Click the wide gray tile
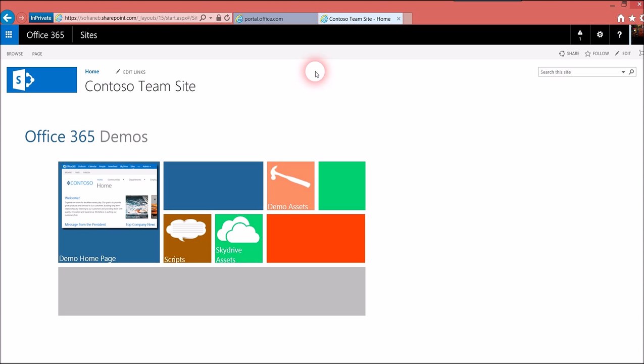 (x=212, y=291)
